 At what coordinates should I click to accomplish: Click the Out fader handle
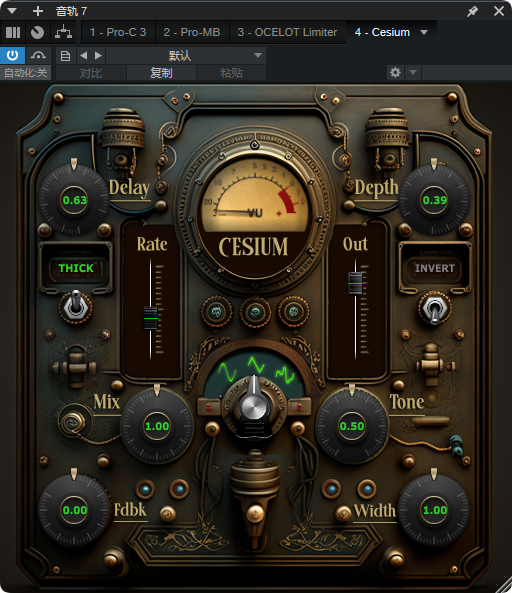pos(355,283)
